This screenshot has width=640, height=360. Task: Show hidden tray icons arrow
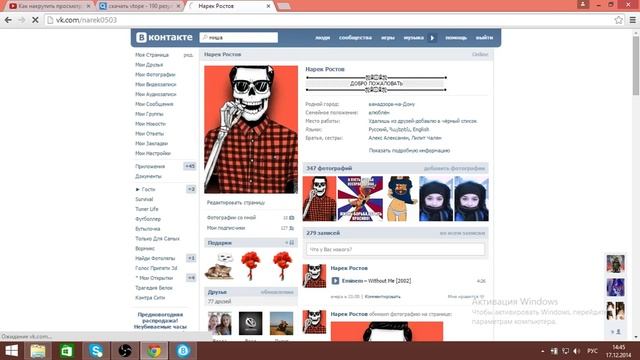[542, 351]
